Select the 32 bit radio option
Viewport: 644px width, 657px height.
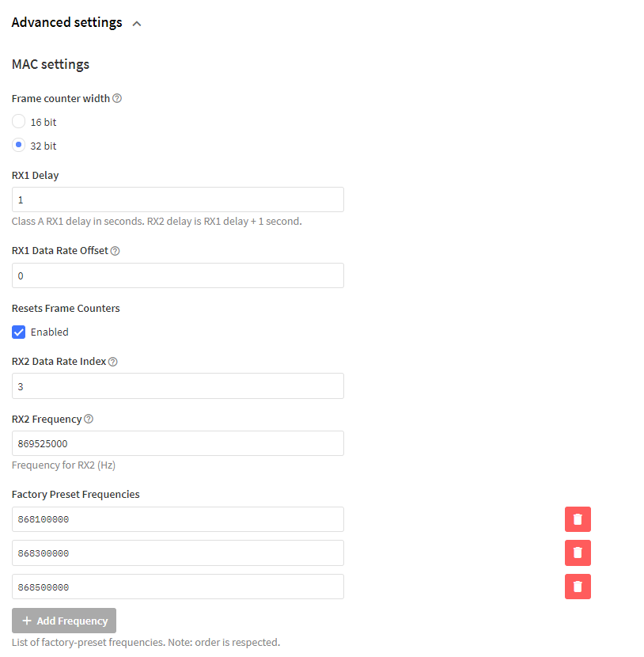(18, 146)
